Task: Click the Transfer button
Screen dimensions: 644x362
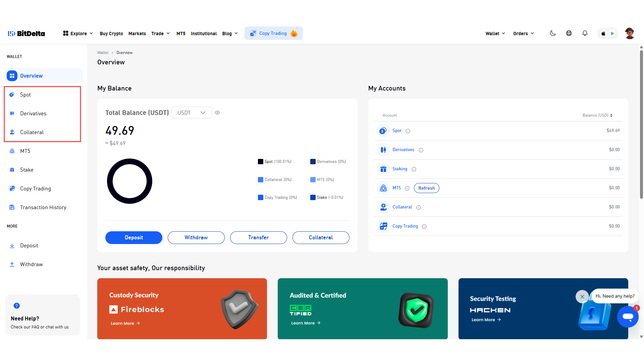Action: [x=259, y=238]
